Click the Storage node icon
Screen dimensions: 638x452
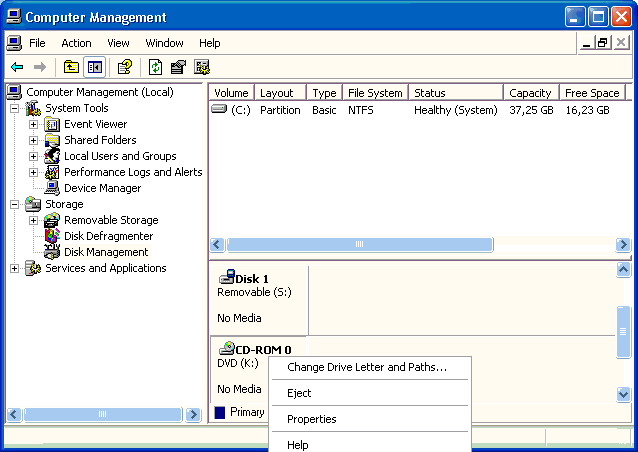coord(33,204)
